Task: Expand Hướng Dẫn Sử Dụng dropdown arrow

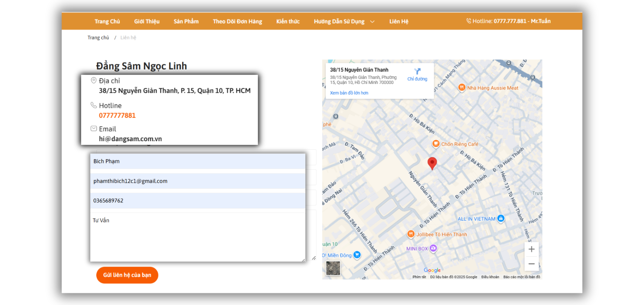Action: (x=372, y=22)
